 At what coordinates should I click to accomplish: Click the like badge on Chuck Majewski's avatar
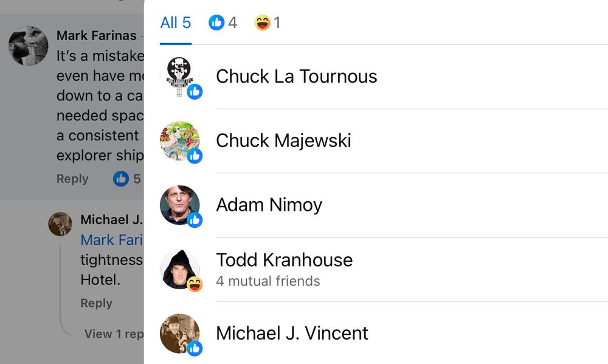tap(195, 156)
